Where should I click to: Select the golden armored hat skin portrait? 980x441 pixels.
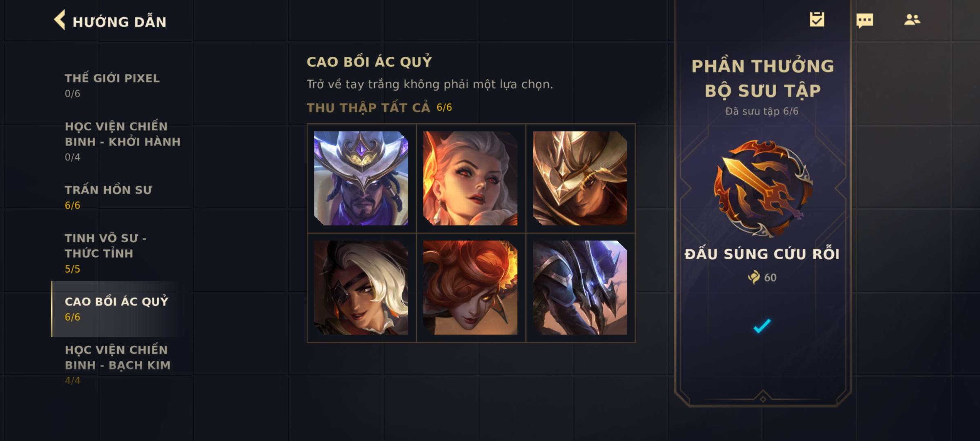point(580,178)
